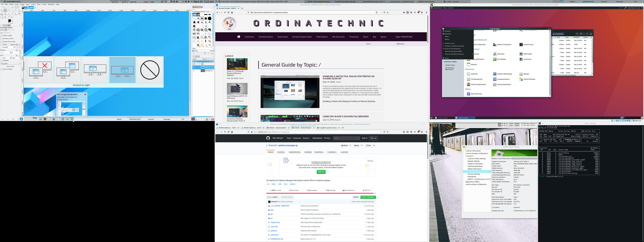644x242 pixels.
Task: Click the Firefox back button on Ordinatechnic window
Action: pos(217,12)
